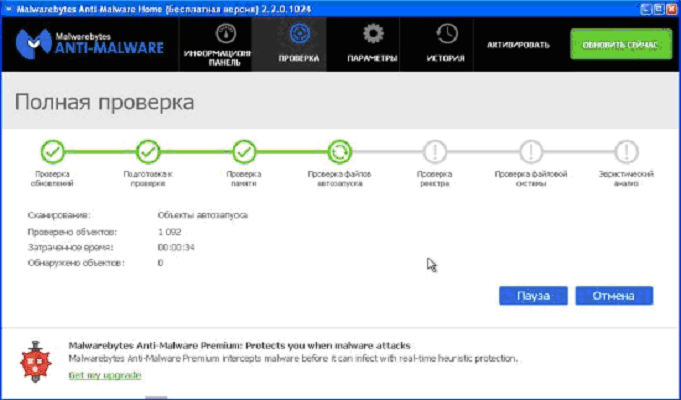681x400 pixels.
Task: Open the История history tab
Action: 436,44
